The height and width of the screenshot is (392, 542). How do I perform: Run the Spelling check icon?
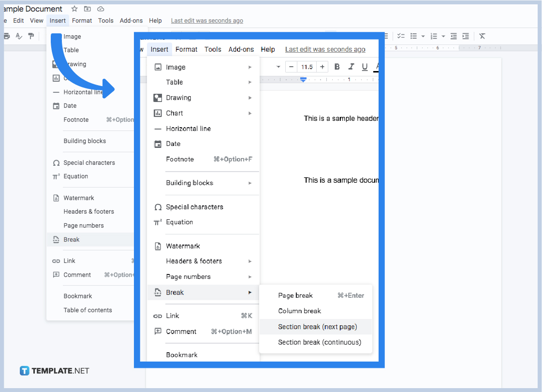[x=18, y=36]
